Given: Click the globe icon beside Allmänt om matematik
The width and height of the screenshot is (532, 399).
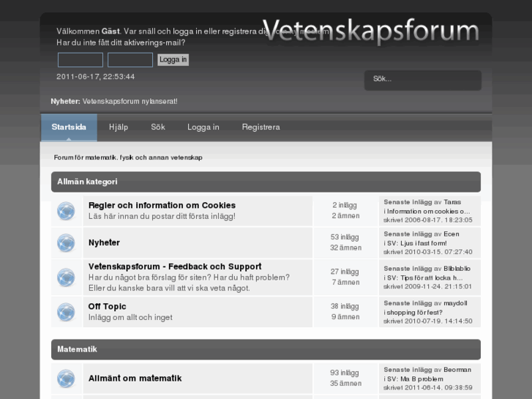Looking at the screenshot, I should click(66, 379).
